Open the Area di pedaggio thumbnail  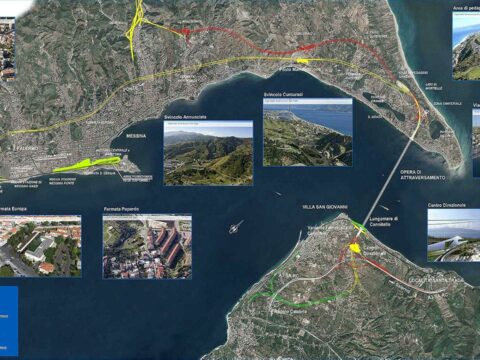coord(466,46)
